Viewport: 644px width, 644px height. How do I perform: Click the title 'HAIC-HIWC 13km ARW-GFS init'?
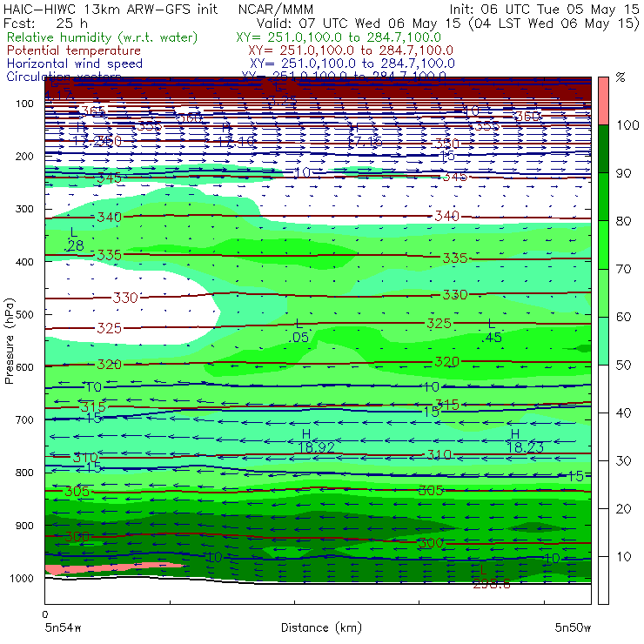click(x=110, y=9)
